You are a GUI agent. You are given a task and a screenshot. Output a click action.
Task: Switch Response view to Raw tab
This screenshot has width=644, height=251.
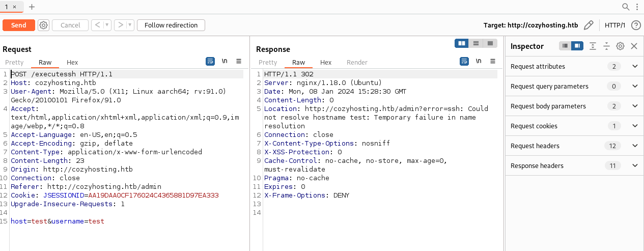click(298, 62)
